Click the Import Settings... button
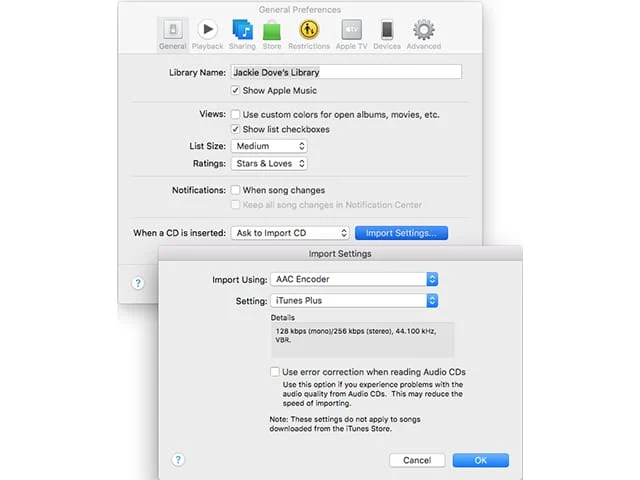The width and height of the screenshot is (640, 480). pos(401,233)
